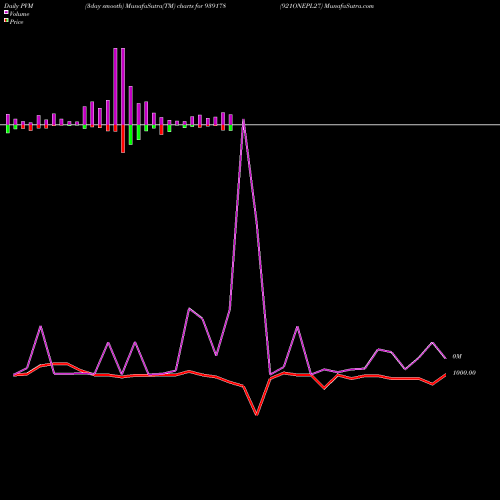Click the 1000.00 price axis label
Screen dimensions: 500x500
[464, 373]
